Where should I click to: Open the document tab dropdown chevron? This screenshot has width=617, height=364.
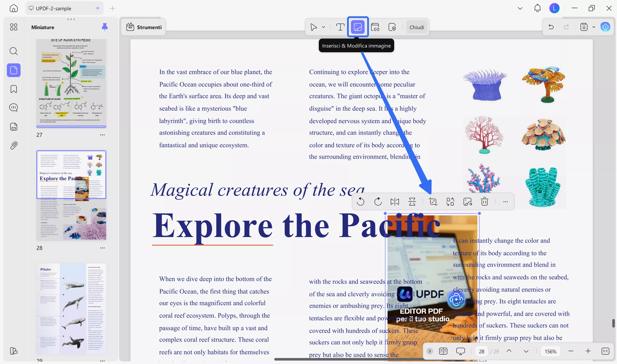[x=520, y=8]
